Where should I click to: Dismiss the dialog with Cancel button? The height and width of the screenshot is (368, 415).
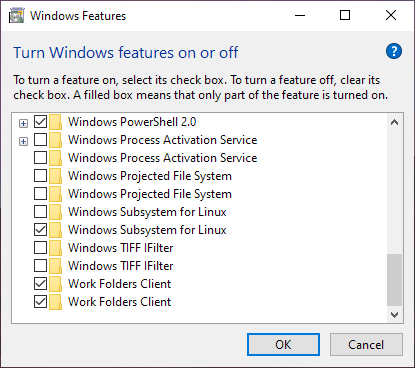pyautogui.click(x=366, y=345)
